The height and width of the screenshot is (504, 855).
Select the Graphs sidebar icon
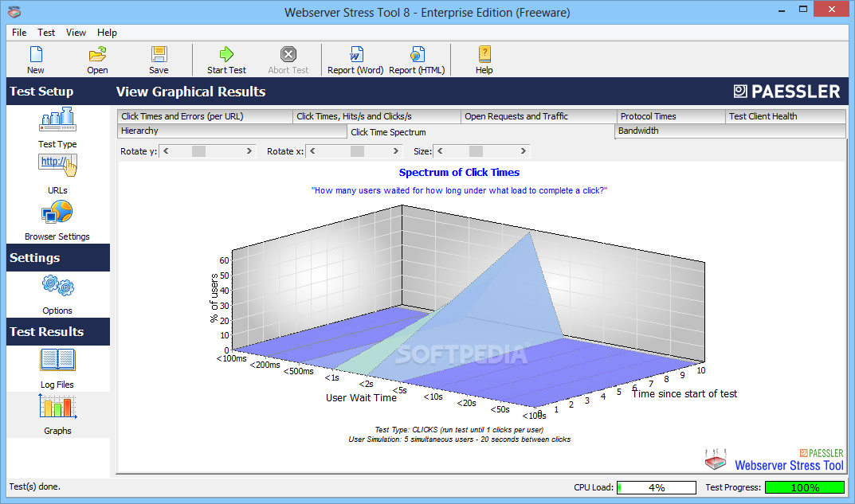pyautogui.click(x=58, y=407)
